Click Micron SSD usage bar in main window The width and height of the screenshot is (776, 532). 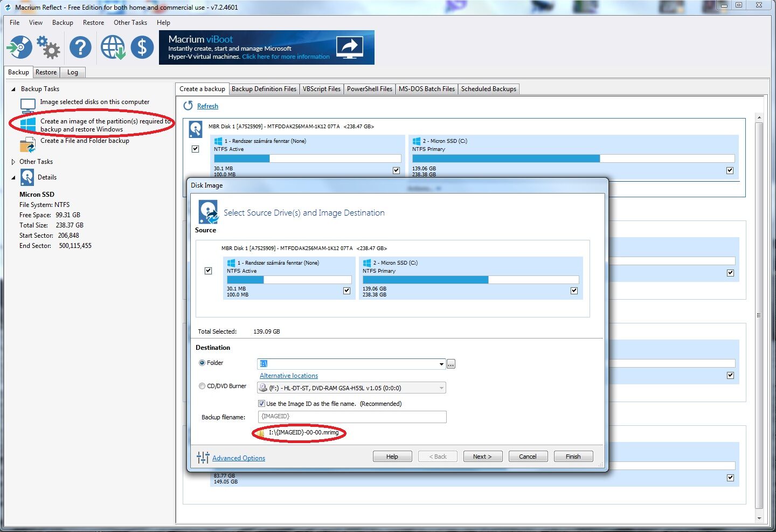(573, 158)
